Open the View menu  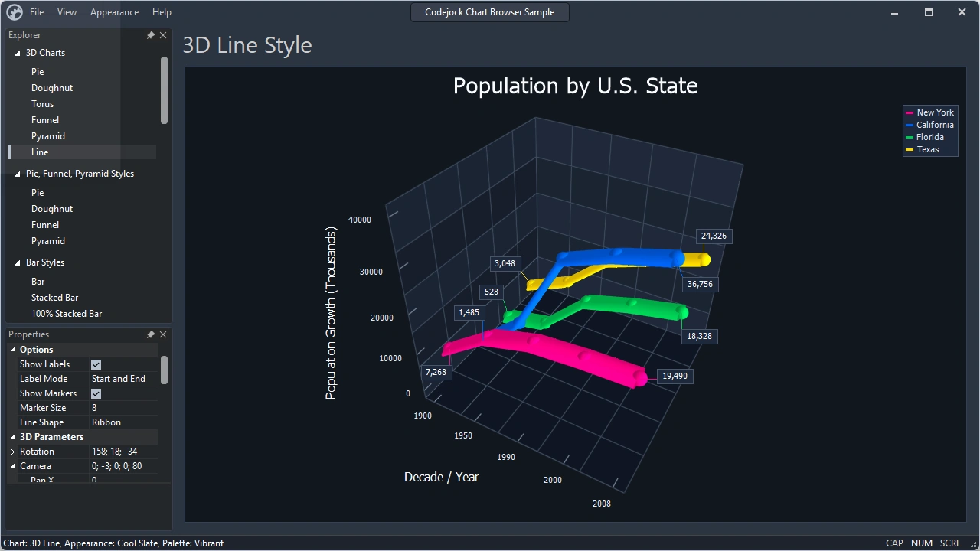tap(67, 12)
